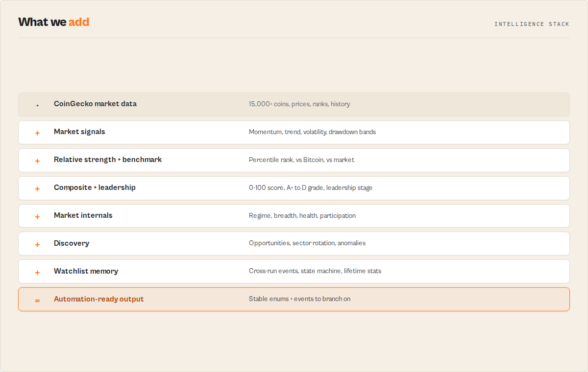Viewport: 588px width, 372px height.
Task: Click the plus icon beside Watchlist memory
Action: (x=37, y=272)
